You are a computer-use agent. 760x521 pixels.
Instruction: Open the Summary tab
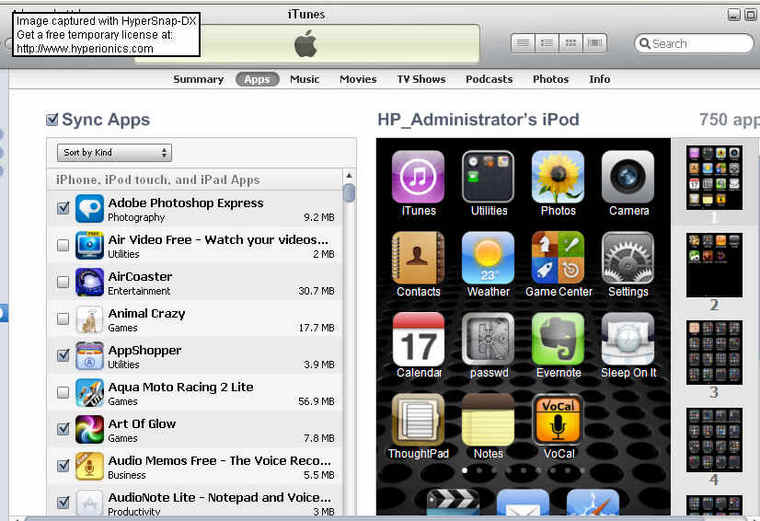tap(198, 79)
